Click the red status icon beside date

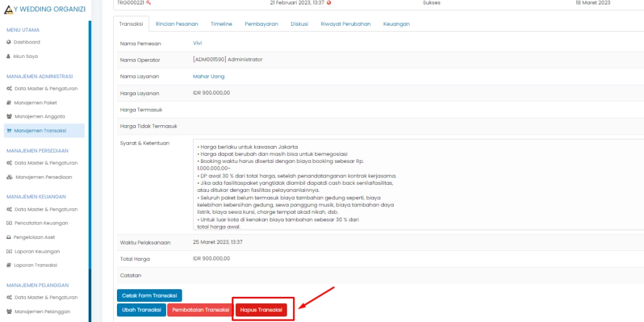[329, 3]
